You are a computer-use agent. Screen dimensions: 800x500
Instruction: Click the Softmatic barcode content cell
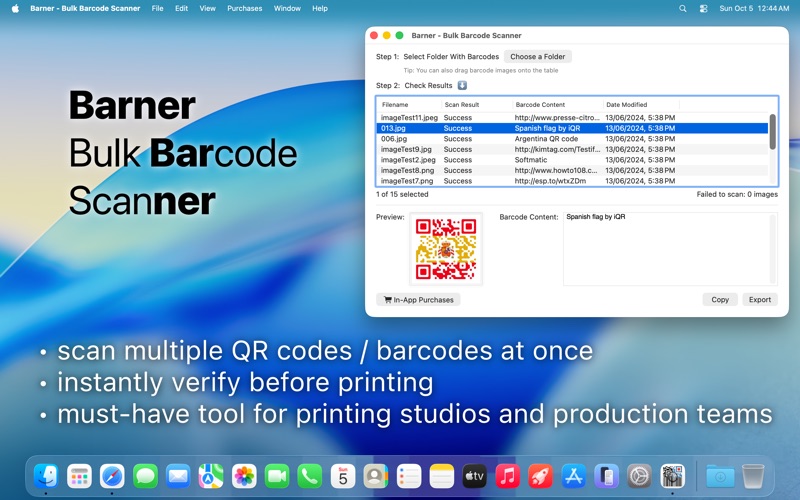pyautogui.click(x=531, y=160)
